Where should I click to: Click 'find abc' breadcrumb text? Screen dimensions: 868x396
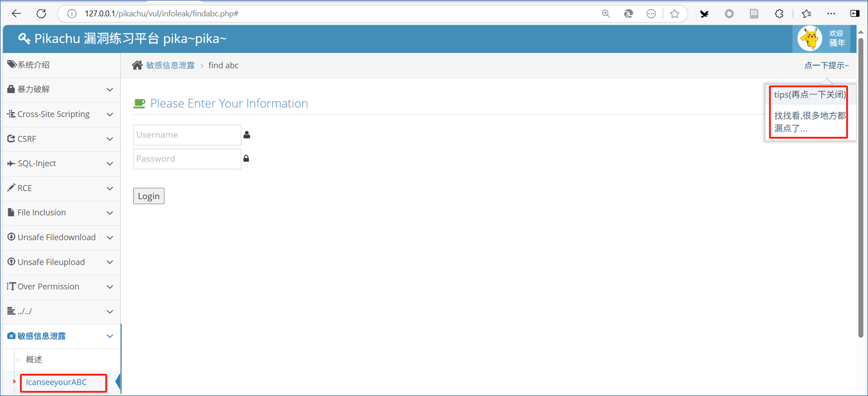223,65
